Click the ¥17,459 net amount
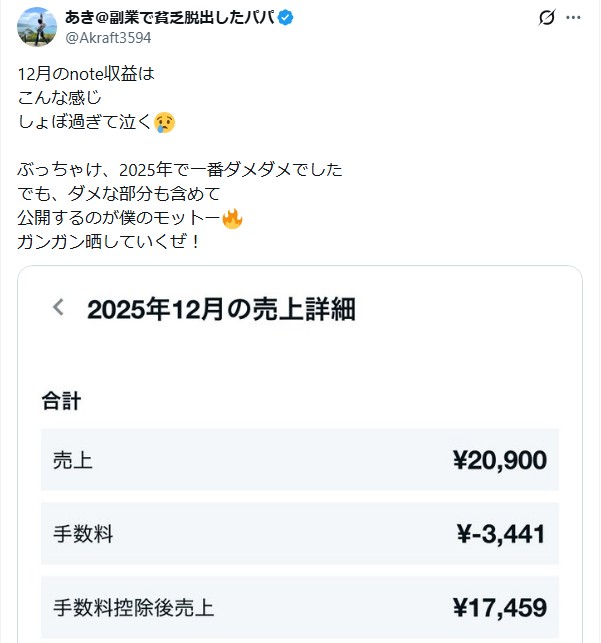601x643 pixels. 499,607
